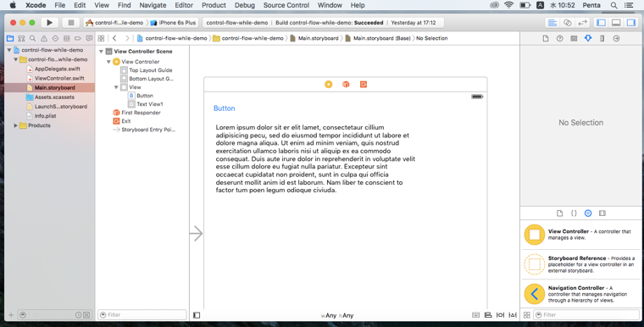Change the wAny hAny size class
This screenshot has height=327, width=644.
(337, 315)
